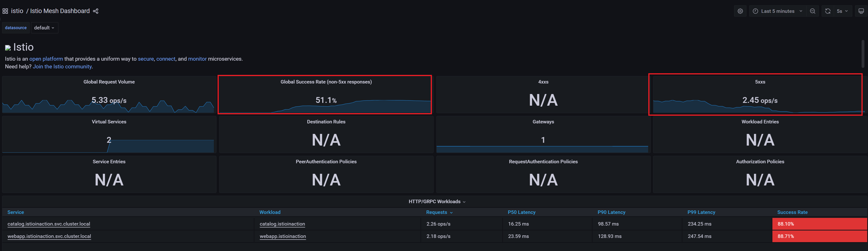The height and width of the screenshot is (251, 868).
Task: Click Virtual Services panel title
Action: [x=109, y=122]
